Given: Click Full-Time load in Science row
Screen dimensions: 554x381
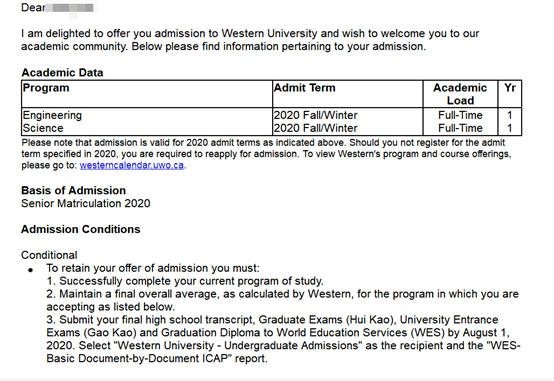Looking at the screenshot, I should click(460, 128).
